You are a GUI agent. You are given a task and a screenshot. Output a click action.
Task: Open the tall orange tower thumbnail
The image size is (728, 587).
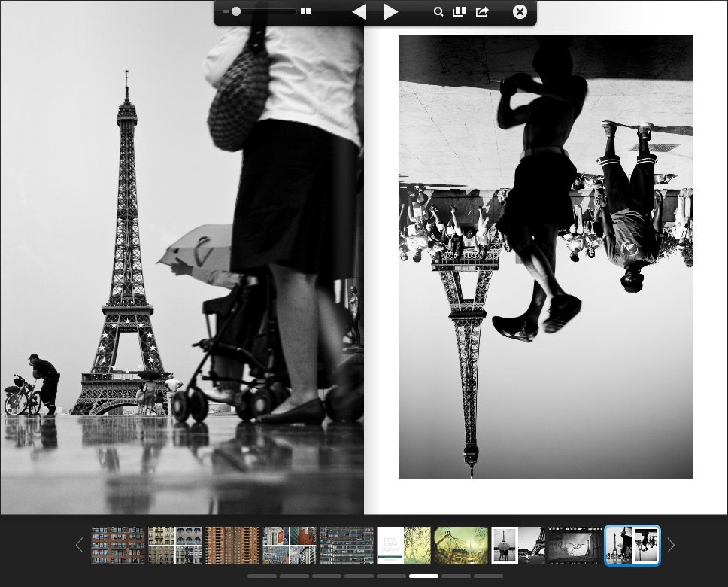click(x=232, y=546)
